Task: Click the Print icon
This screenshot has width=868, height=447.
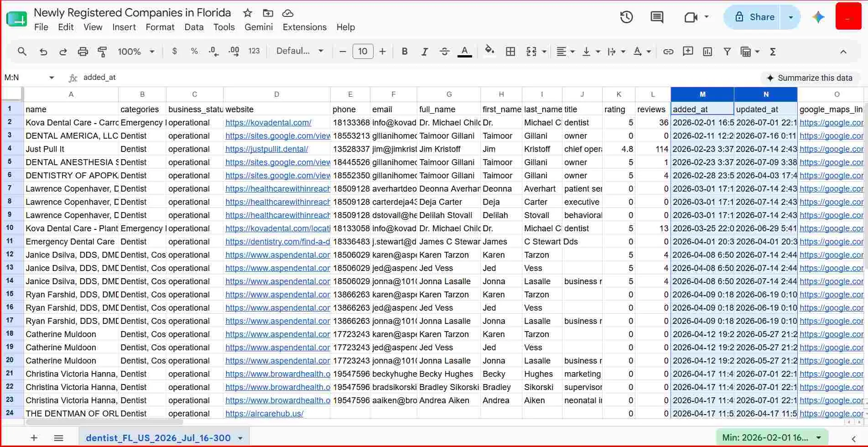Action: (x=83, y=52)
